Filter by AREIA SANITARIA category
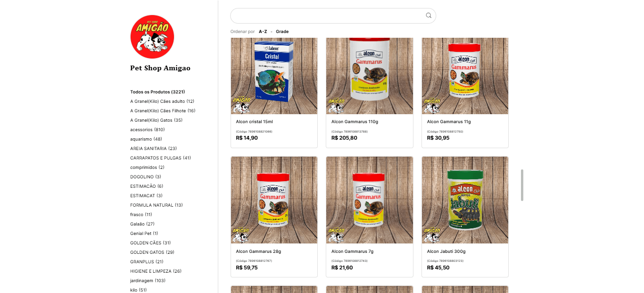This screenshot has width=644, height=293. coord(154,149)
